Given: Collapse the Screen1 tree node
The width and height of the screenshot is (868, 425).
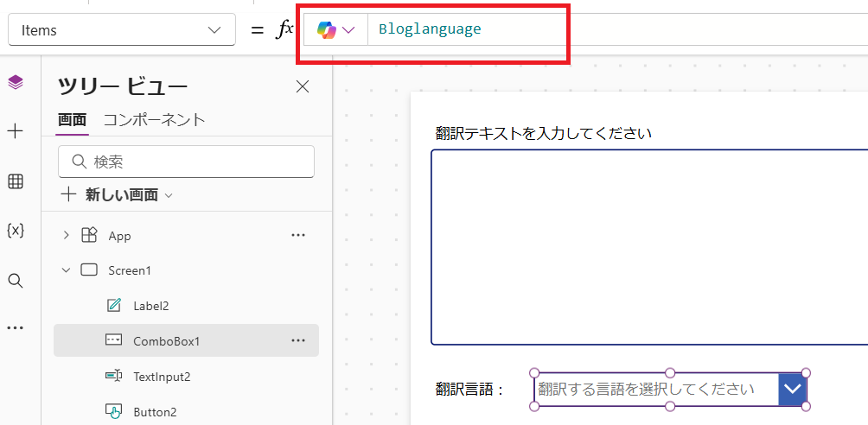Looking at the screenshot, I should click(66, 270).
